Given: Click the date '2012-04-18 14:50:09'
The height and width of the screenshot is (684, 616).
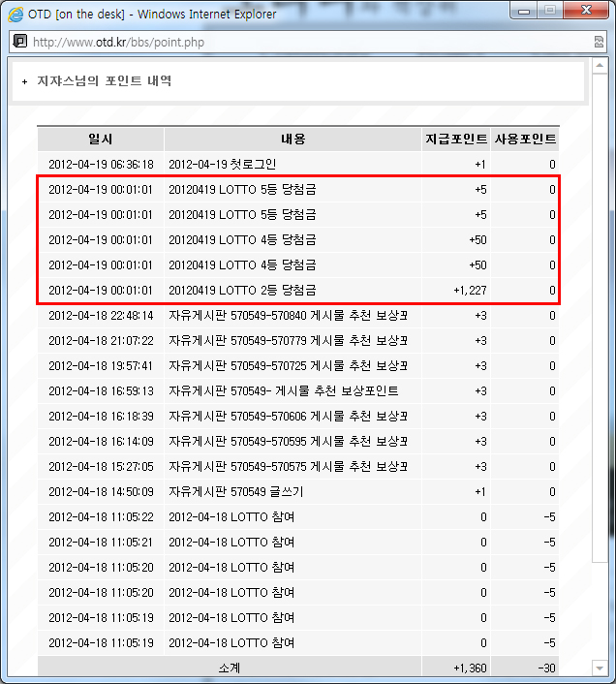Looking at the screenshot, I should 101,492.
